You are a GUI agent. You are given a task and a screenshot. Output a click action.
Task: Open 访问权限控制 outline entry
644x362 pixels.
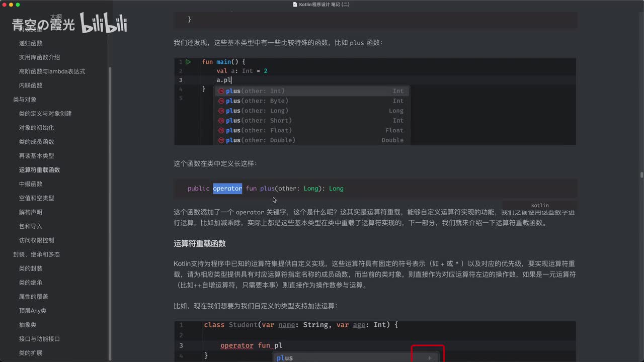36,240
